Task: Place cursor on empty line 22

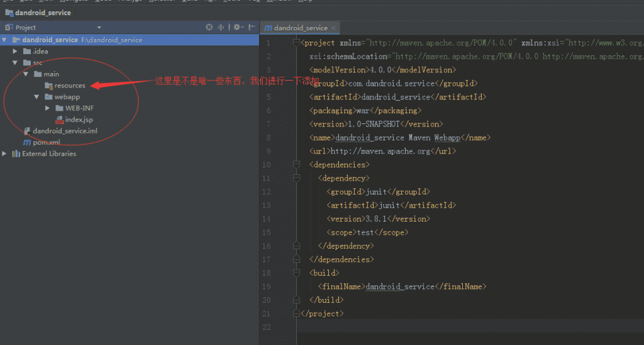Action: [440, 327]
